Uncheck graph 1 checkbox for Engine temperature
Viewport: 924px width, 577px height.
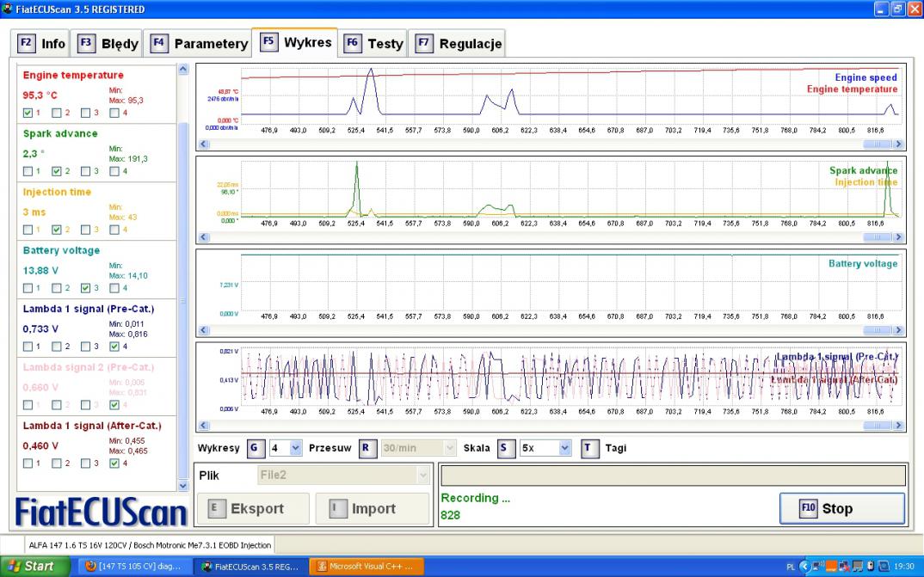click(28, 112)
